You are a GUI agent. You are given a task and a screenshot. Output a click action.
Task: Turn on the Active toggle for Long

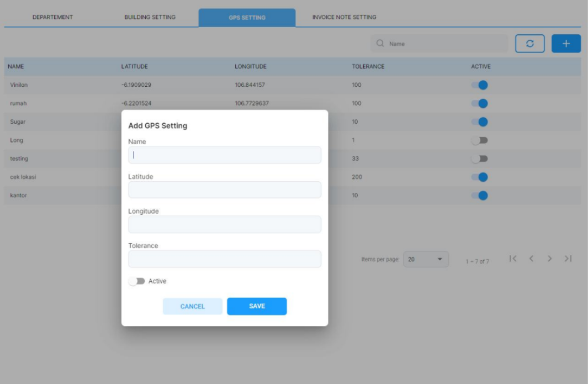[479, 140]
